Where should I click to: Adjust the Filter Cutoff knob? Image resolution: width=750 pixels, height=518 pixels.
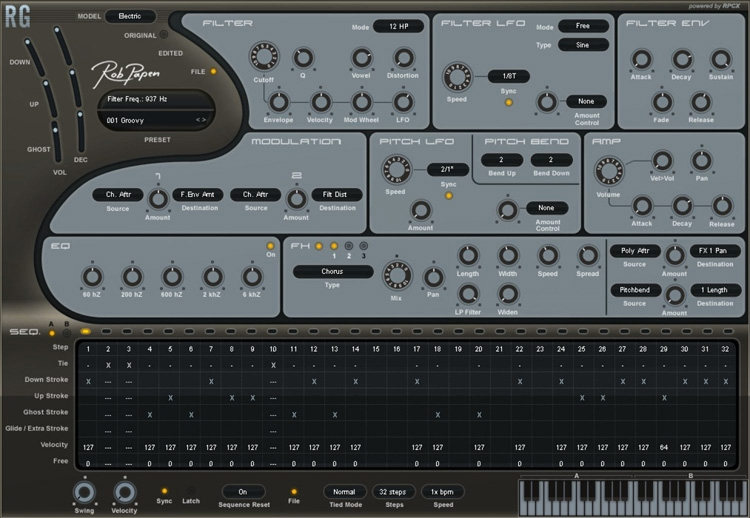(x=264, y=56)
